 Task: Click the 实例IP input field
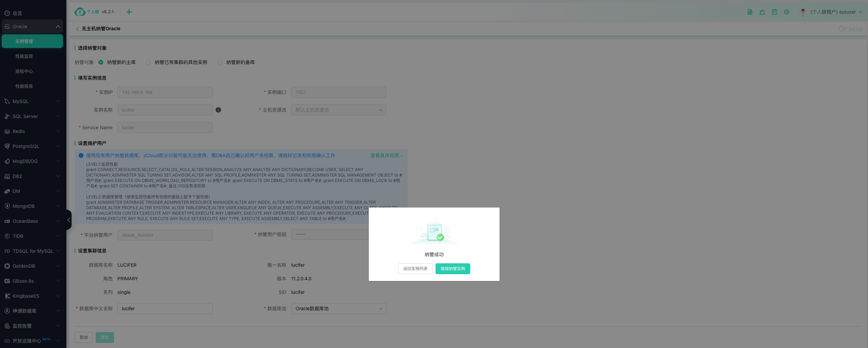click(x=165, y=92)
